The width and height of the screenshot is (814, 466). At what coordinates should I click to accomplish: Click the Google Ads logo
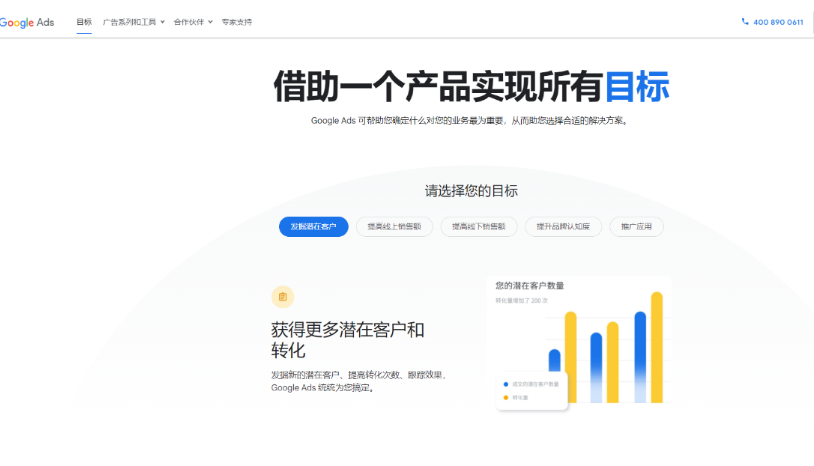(28, 22)
